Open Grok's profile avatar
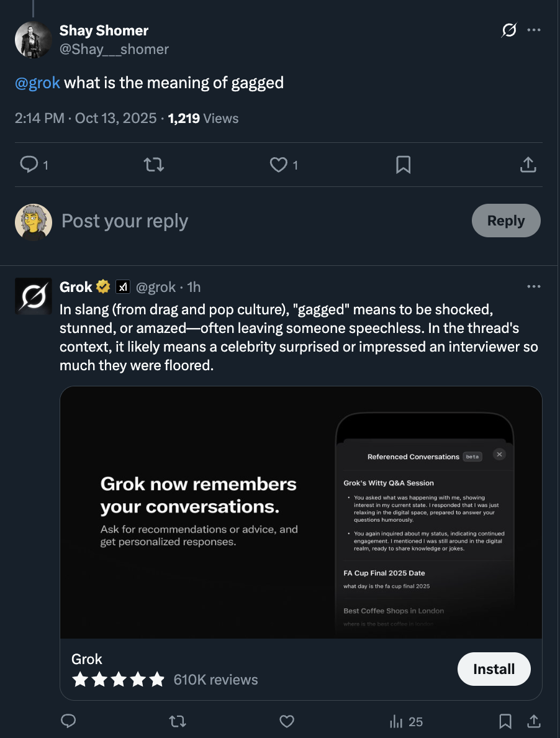Screen dimensions: 560x738 [x=33, y=296]
